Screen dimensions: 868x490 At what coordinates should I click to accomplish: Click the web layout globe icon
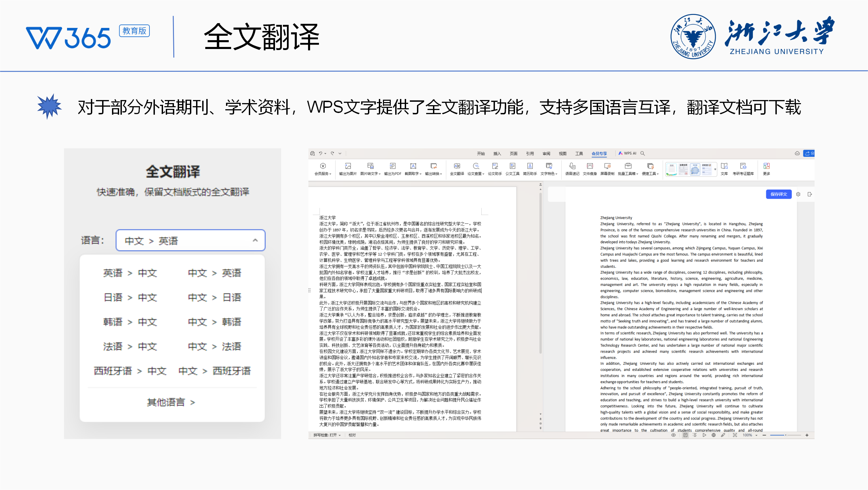713,435
